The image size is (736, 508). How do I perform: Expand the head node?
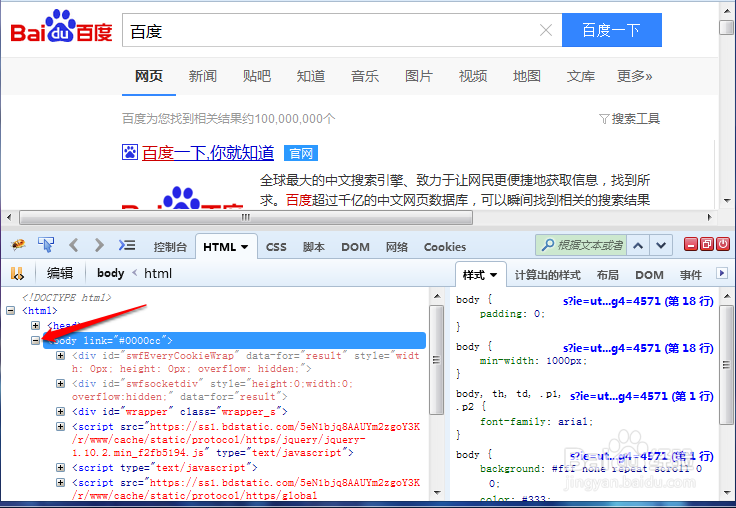click(x=35, y=325)
